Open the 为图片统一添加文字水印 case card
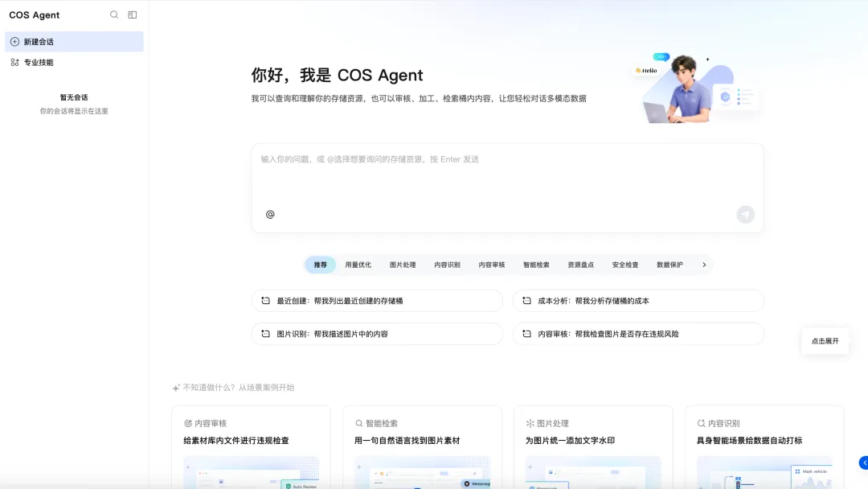 [593, 447]
